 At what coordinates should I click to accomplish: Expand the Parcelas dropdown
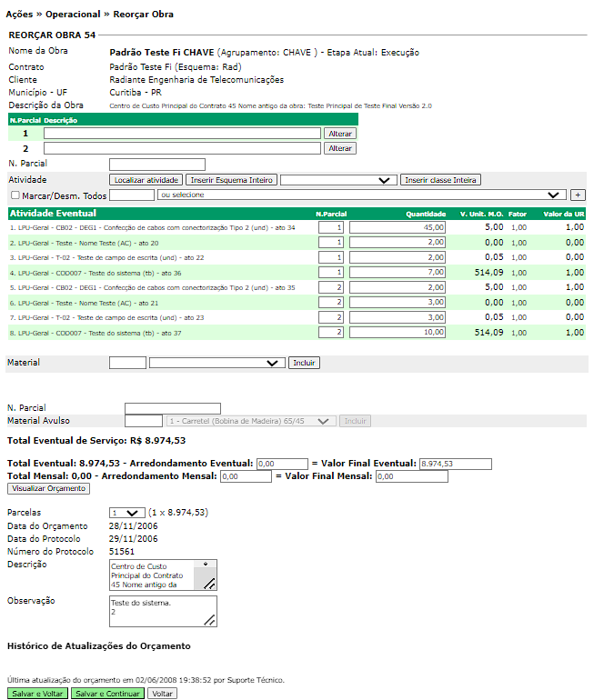(x=126, y=512)
